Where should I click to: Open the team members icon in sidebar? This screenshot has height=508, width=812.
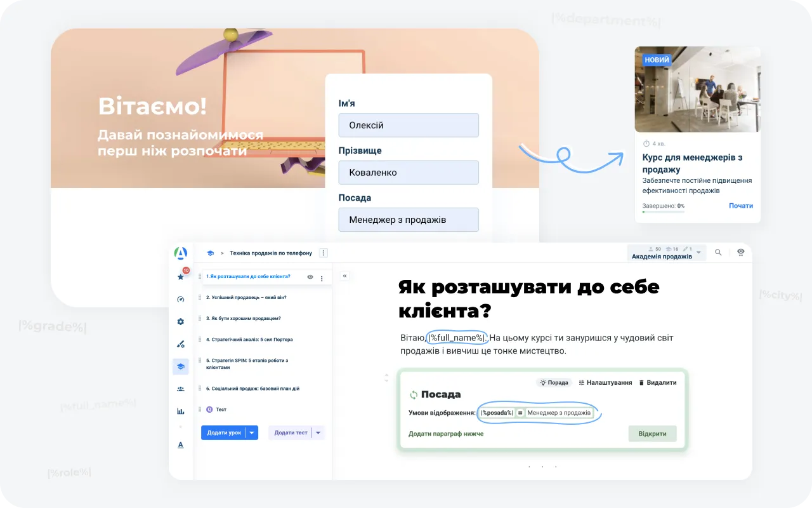(180, 389)
